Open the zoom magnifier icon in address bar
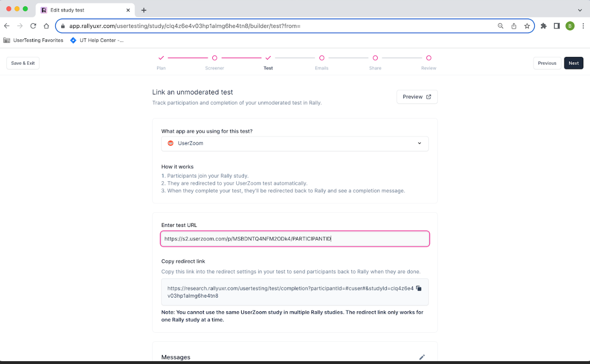590x364 pixels. 501,26
